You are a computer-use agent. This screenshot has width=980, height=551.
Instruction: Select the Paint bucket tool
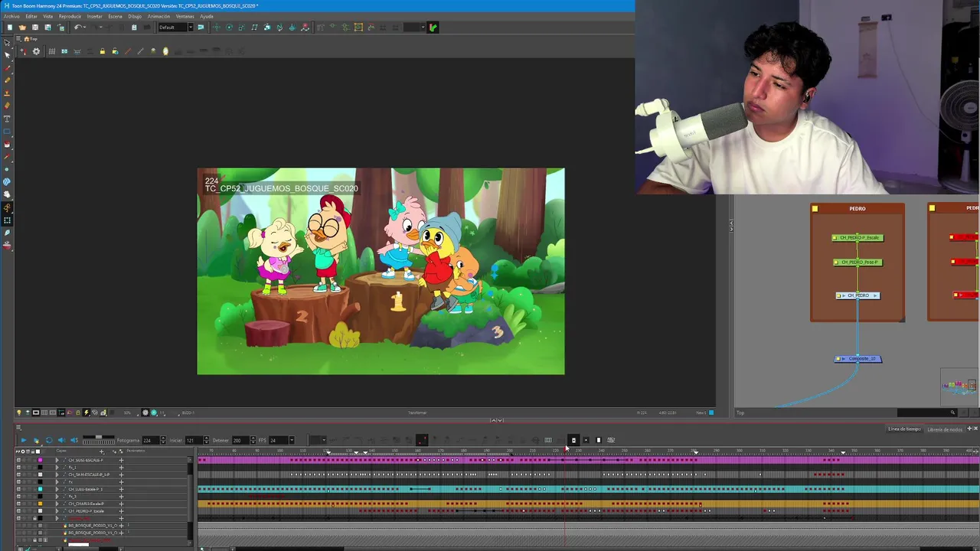coord(7,144)
